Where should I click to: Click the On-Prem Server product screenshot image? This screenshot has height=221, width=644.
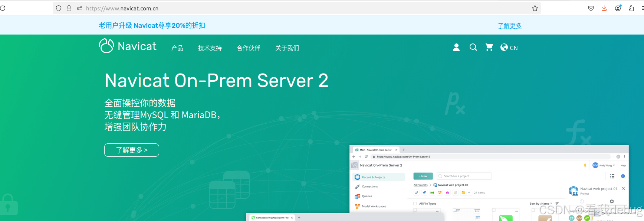click(489, 183)
